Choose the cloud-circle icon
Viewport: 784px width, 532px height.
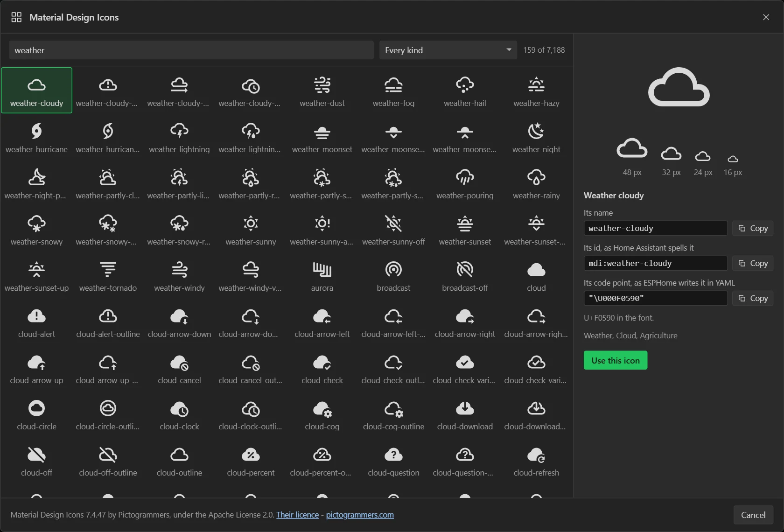tap(36, 414)
